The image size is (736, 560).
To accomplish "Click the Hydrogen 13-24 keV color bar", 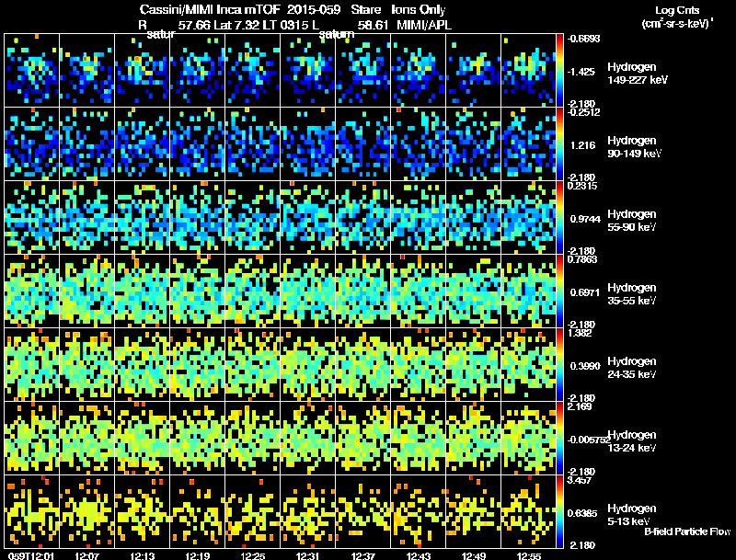I will (559, 439).
